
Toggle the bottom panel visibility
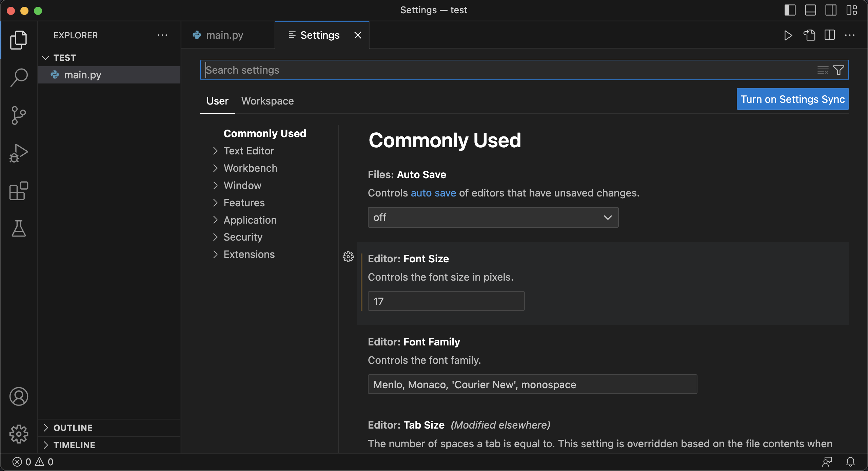click(810, 10)
